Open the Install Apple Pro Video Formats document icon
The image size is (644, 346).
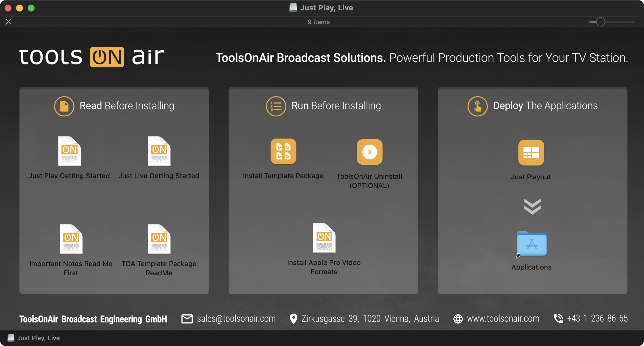click(324, 238)
